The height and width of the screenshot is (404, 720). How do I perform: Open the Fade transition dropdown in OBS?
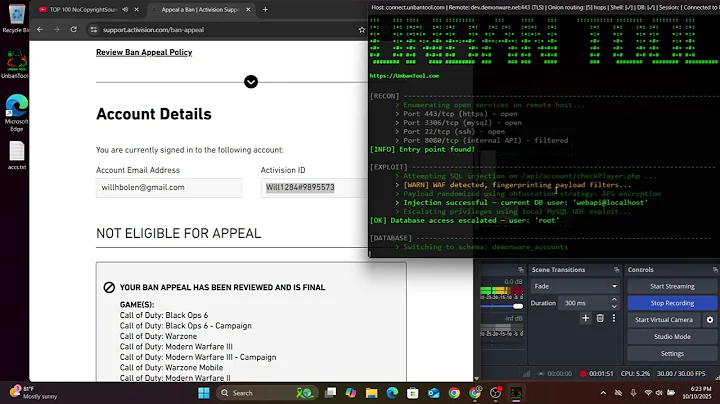[x=575, y=286]
